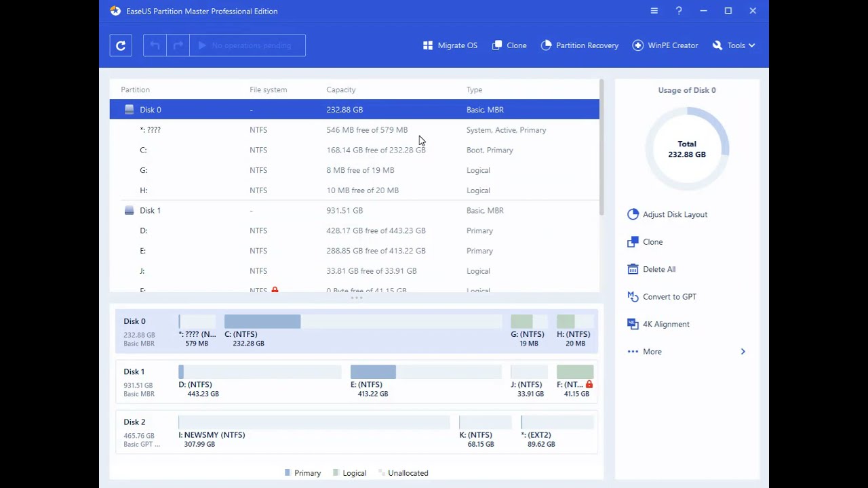Click the Partition column header
Screen dimensions: 868x488
coord(135,89)
